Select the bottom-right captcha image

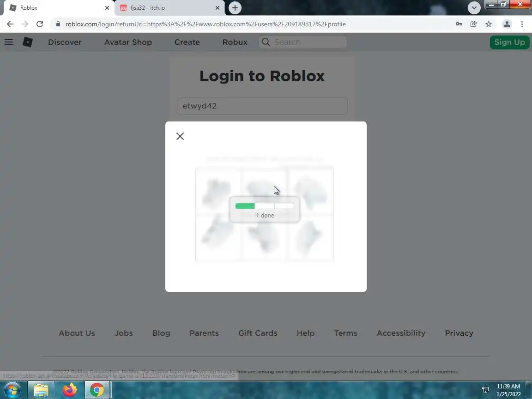310,238
